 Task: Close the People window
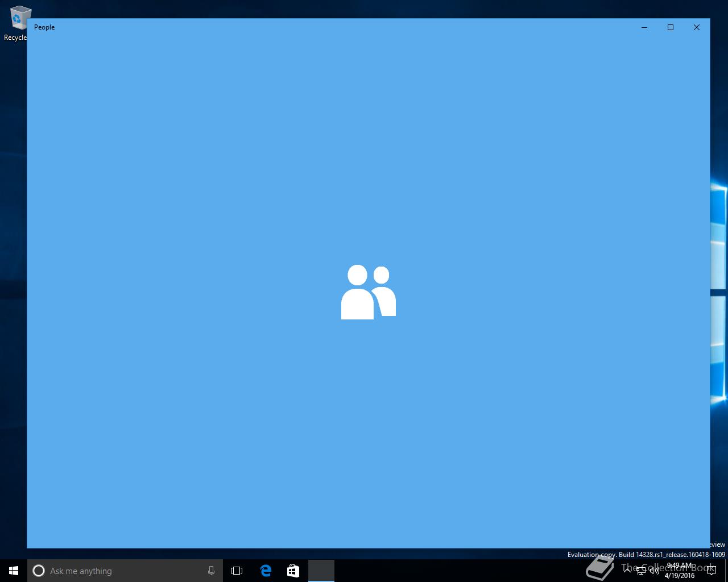(x=697, y=27)
